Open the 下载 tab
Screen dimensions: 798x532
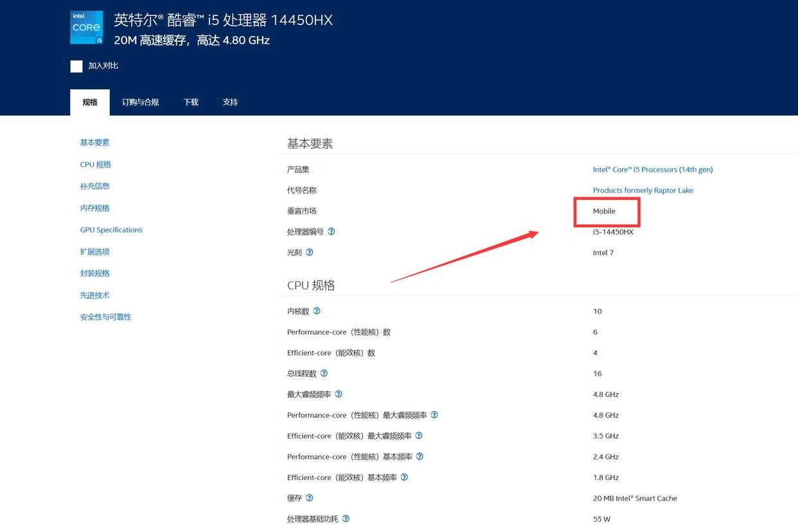coord(191,102)
